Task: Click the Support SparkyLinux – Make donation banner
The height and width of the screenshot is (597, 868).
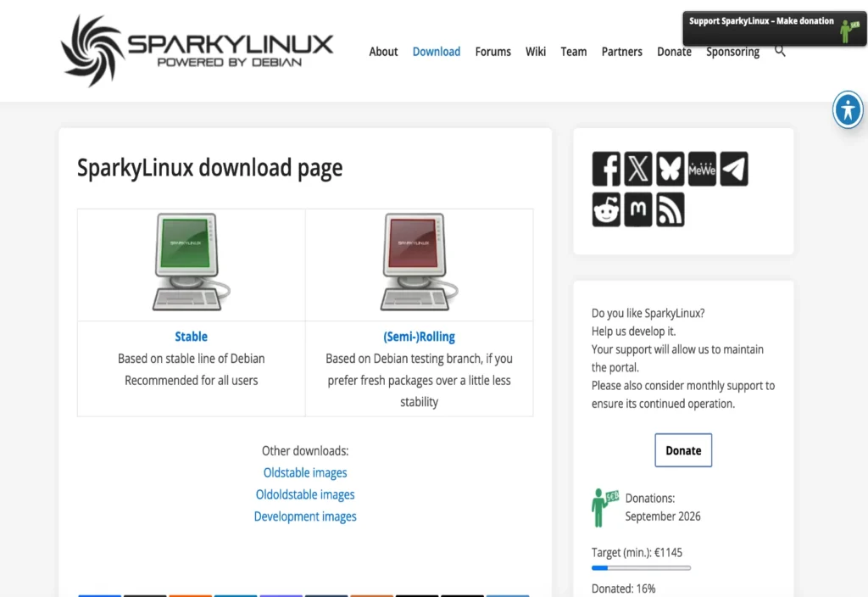Action: pos(774,28)
